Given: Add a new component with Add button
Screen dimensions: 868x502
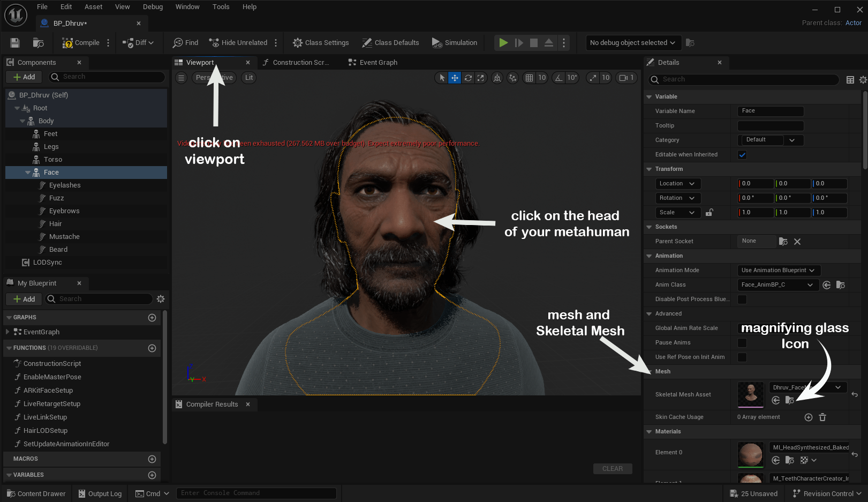Looking at the screenshot, I should pyautogui.click(x=24, y=77).
